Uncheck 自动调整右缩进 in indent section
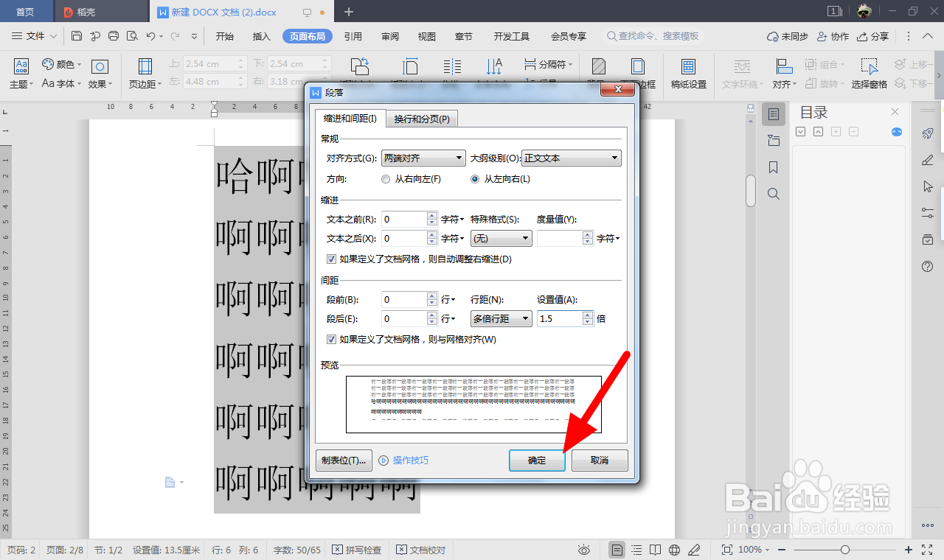944x560 pixels. (x=331, y=259)
